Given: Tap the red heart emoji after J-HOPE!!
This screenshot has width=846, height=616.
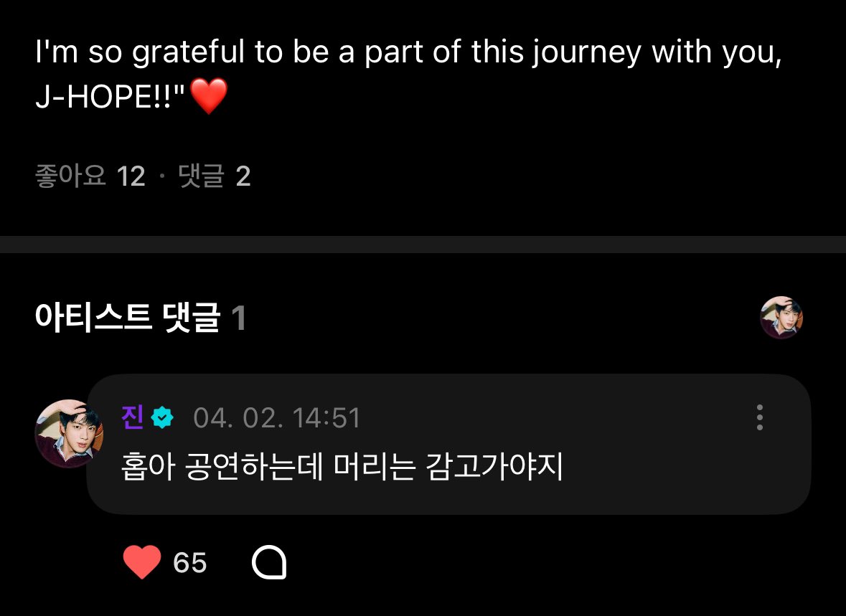Looking at the screenshot, I should point(208,97).
